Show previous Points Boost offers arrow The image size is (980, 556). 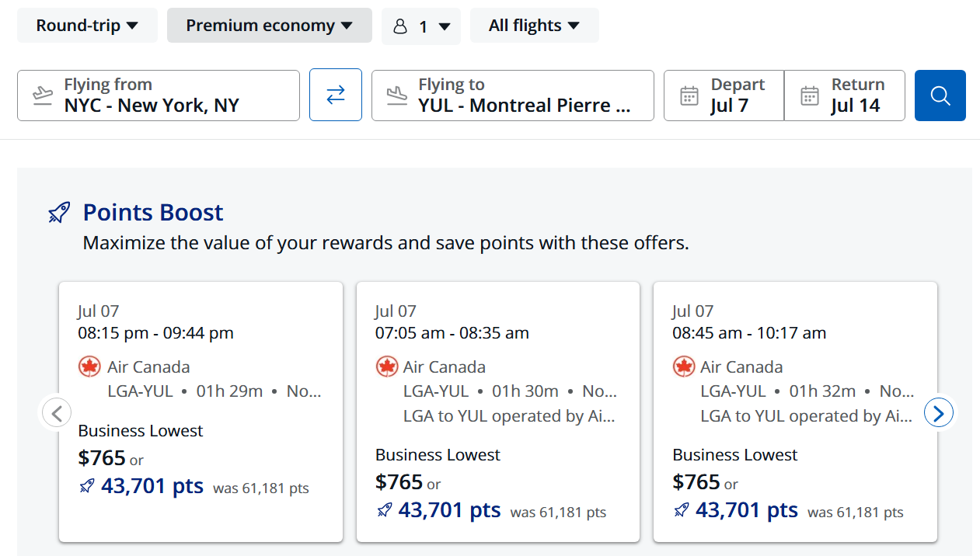point(56,413)
